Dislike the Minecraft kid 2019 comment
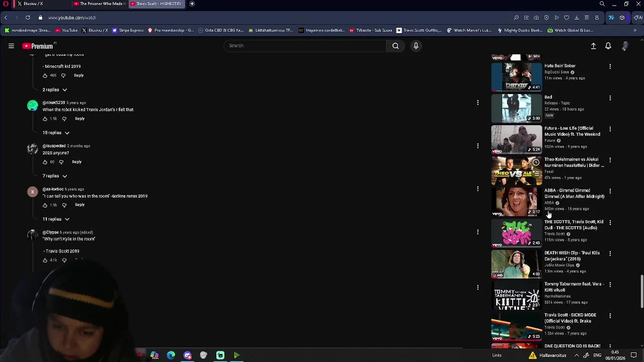Screen dimensions: 644x362 click(x=63, y=75)
